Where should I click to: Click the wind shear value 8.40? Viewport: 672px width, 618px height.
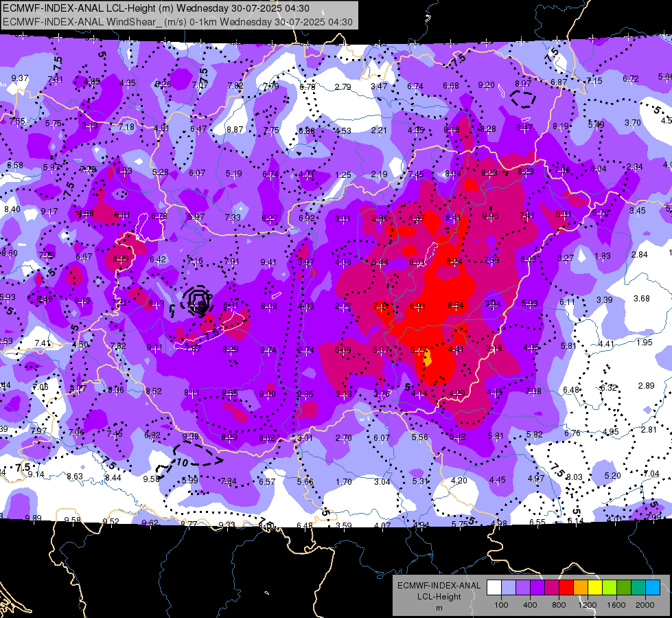[12, 209]
